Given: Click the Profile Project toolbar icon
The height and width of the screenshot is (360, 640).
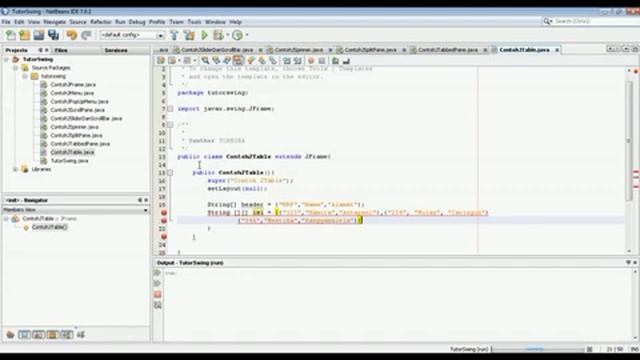Looking at the screenshot, I should click(237, 35).
